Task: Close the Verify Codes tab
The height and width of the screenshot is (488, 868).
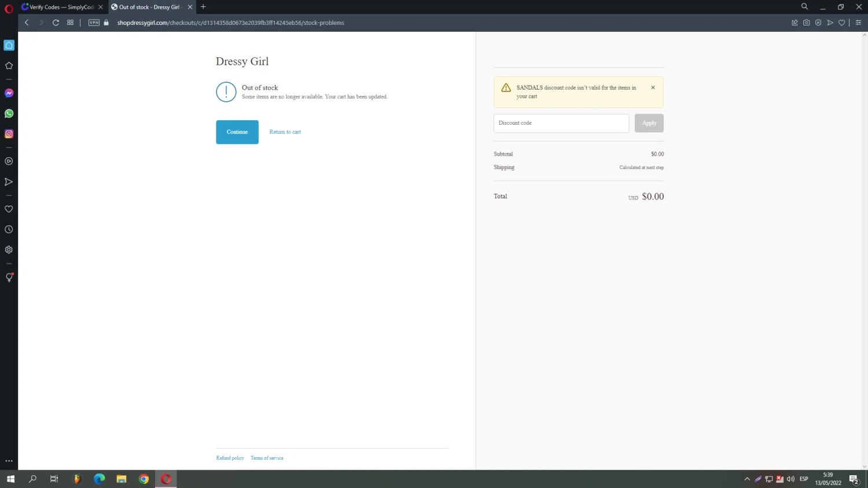Action: [101, 7]
